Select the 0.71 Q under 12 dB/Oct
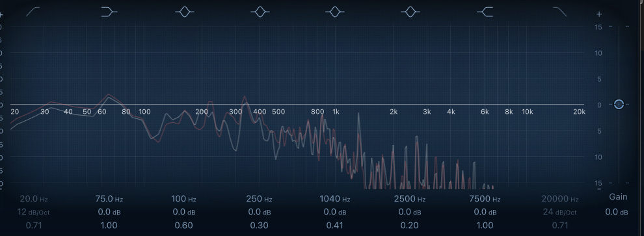This screenshot has width=644, height=236. [x=33, y=226]
